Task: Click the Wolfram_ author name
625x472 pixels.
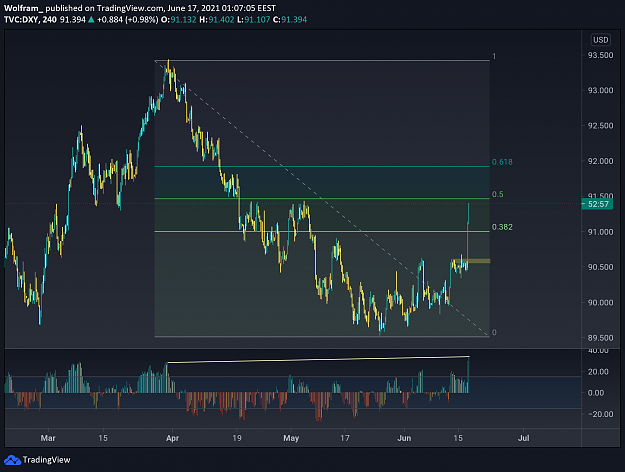Action: pyautogui.click(x=23, y=8)
